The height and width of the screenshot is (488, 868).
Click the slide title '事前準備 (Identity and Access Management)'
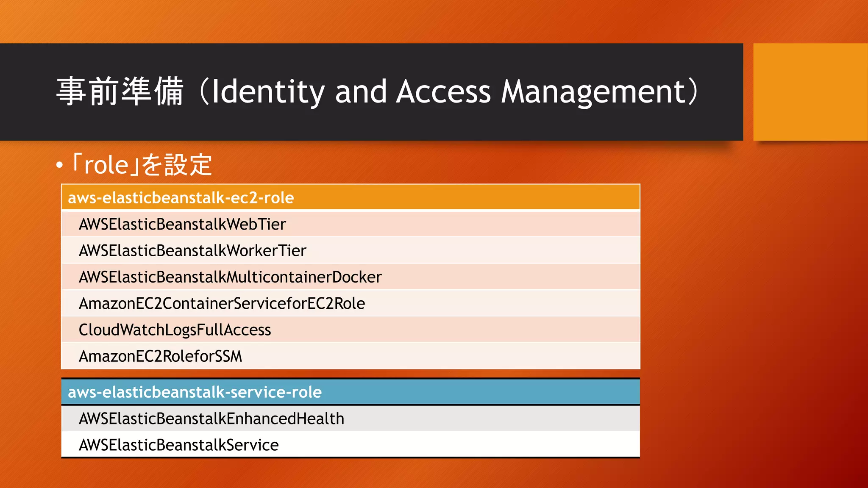tap(377, 91)
